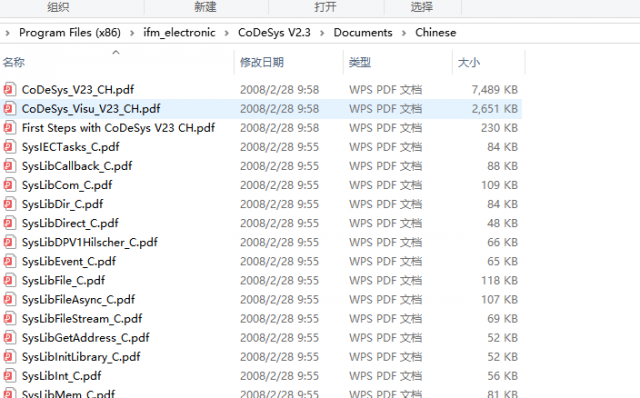This screenshot has height=398, width=640.
Task: Click the 48 KB size value
Action: [x=502, y=223]
